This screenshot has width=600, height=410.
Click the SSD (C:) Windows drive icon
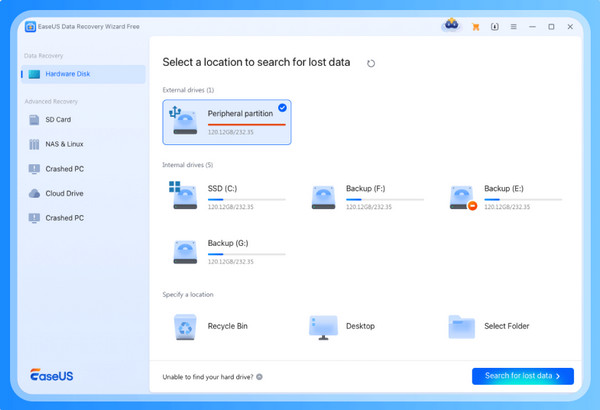point(183,195)
